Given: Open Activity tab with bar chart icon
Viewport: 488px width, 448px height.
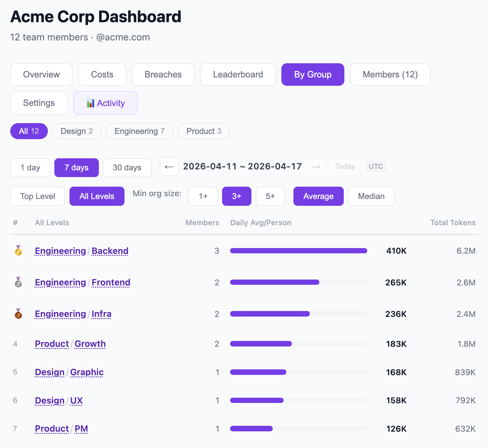Looking at the screenshot, I should click(105, 103).
